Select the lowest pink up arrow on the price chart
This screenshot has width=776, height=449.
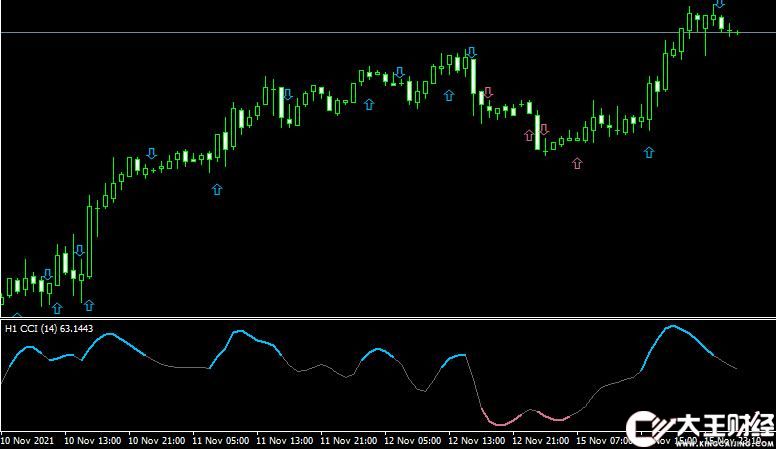[x=577, y=163]
